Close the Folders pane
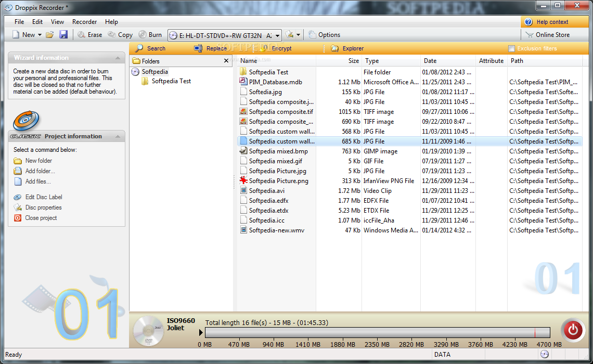The height and width of the screenshot is (364, 593). [x=226, y=61]
